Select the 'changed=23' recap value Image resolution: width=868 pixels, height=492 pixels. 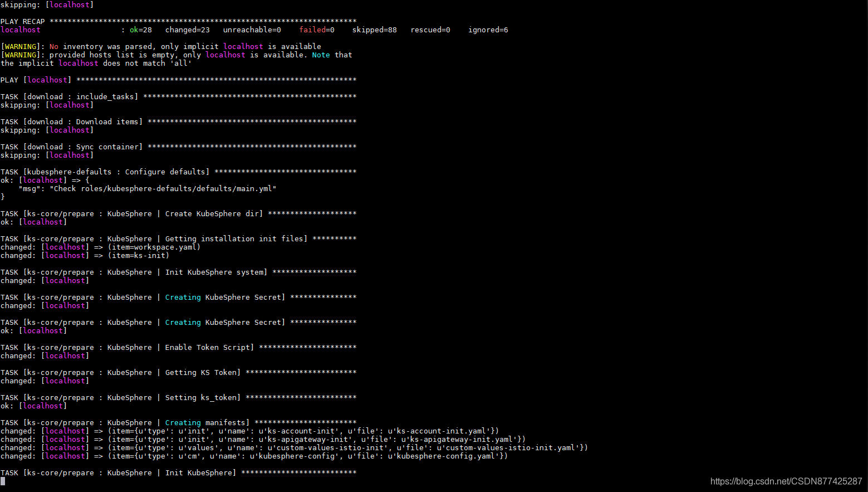point(188,30)
